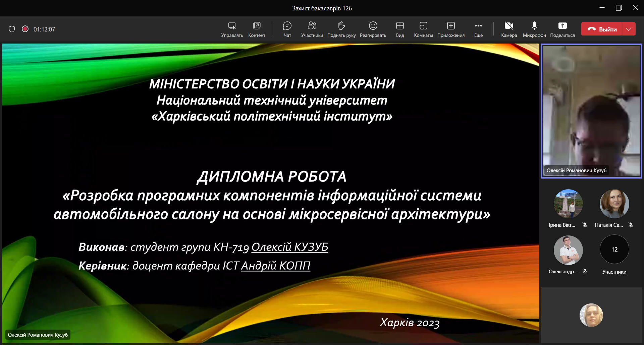
Task: Click the meeting timer 01:12:07
Action: point(44,29)
